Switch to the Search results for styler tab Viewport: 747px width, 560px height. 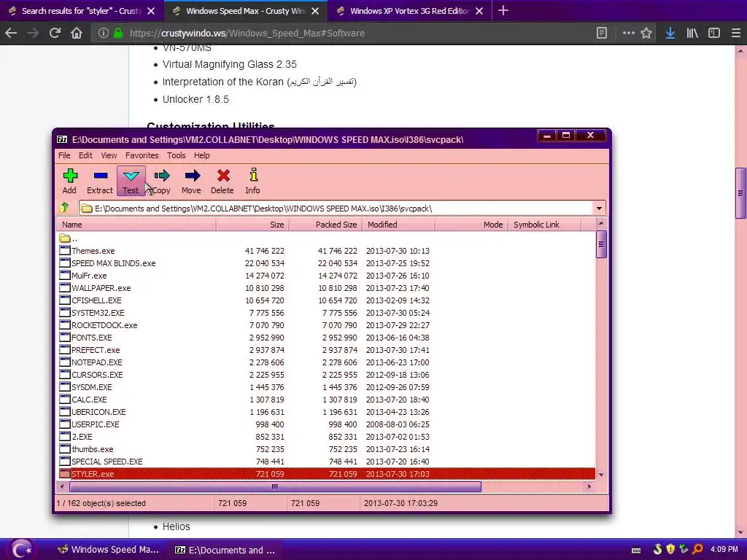click(x=82, y=10)
